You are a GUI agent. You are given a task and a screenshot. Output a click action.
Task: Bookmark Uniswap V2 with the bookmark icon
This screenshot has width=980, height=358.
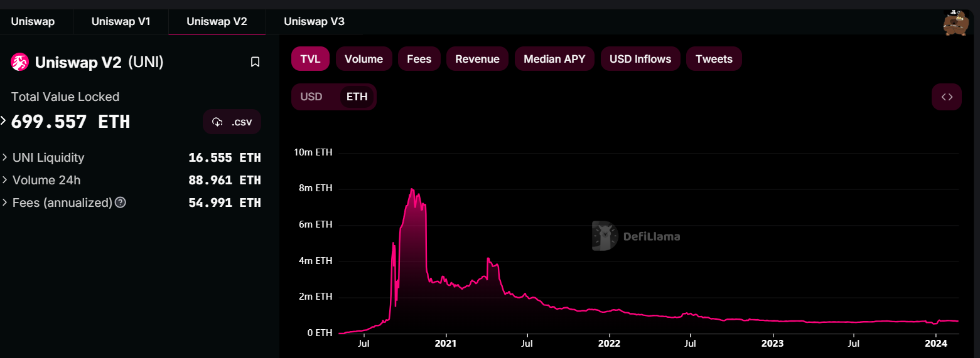[x=255, y=62]
